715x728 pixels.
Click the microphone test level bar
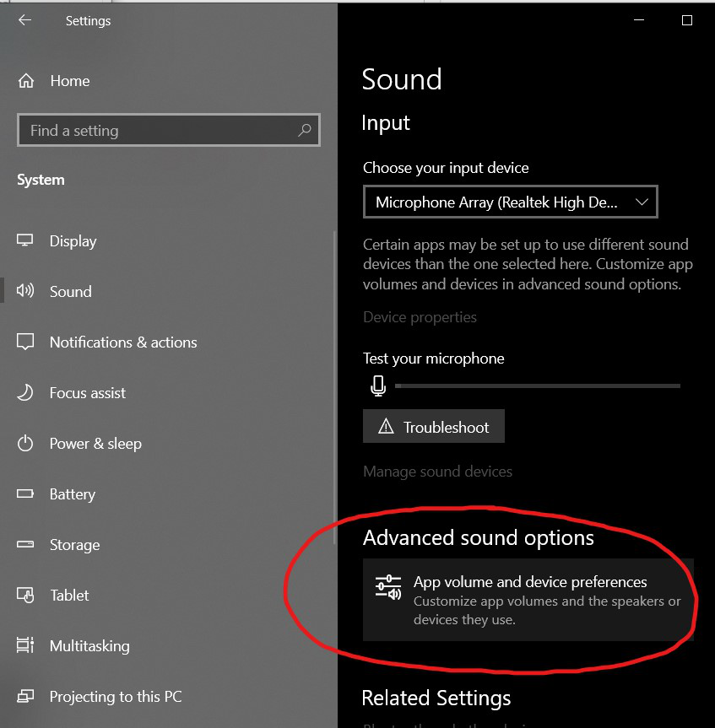(x=537, y=386)
